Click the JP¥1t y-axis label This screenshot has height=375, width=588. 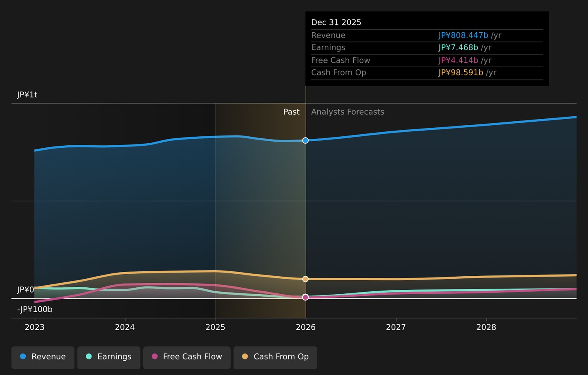click(x=27, y=95)
